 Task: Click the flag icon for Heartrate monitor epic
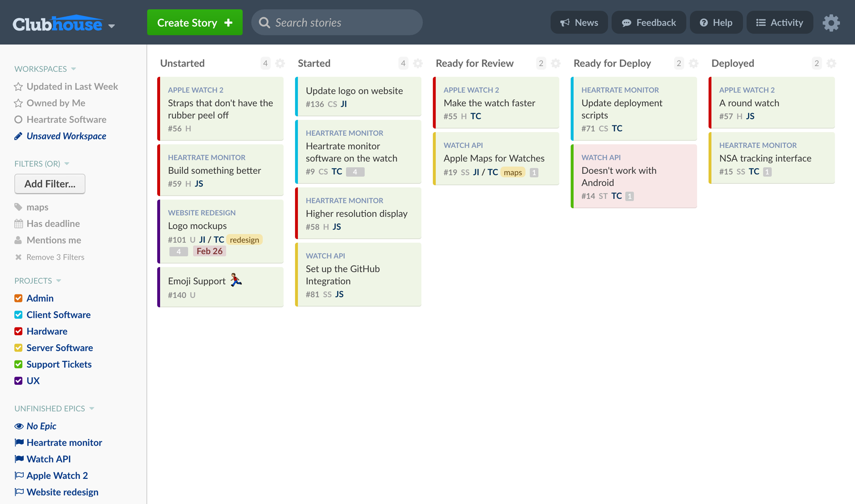[19, 443]
